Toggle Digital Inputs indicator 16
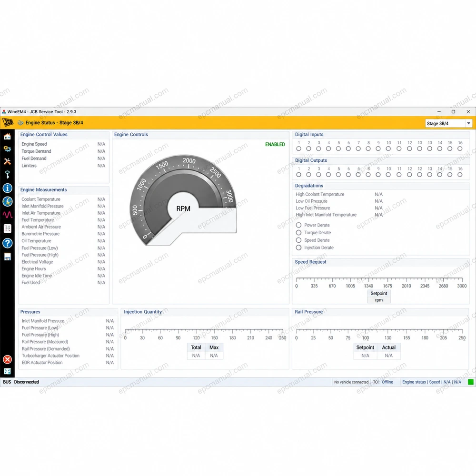This screenshot has width=476, height=476. tap(460, 149)
